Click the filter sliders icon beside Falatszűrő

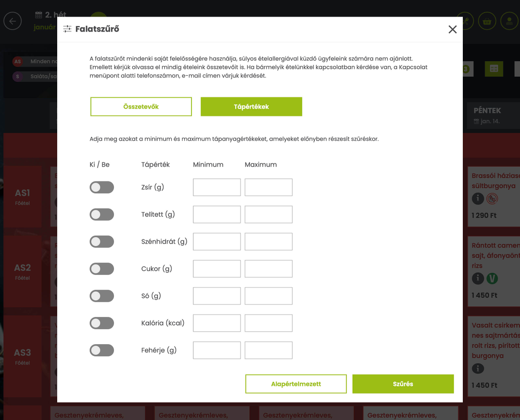click(67, 29)
